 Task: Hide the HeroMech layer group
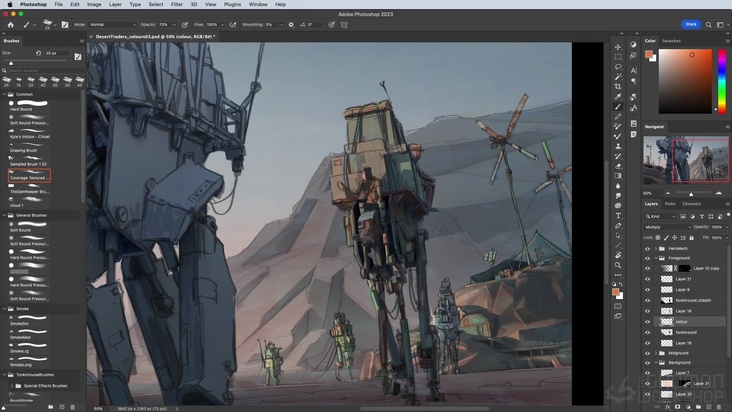[x=647, y=248]
